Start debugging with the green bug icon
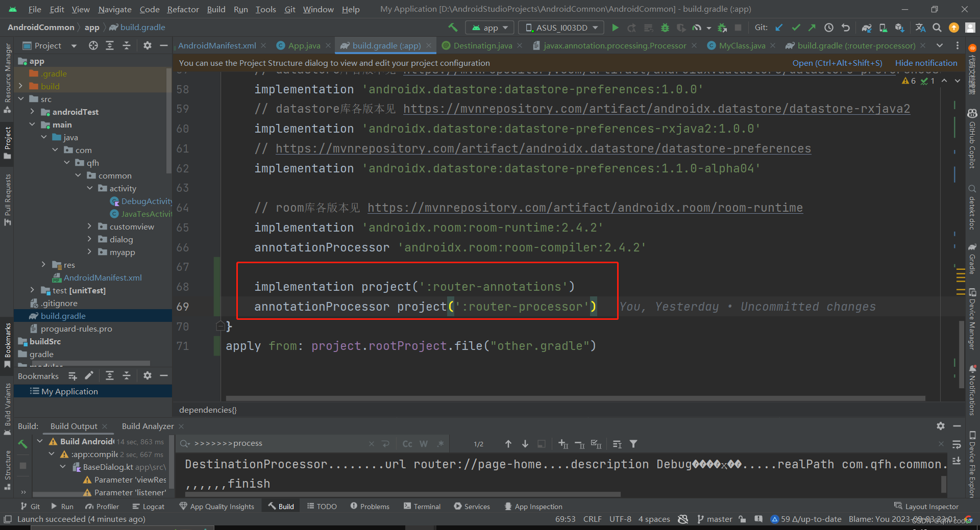Image resolution: width=980 pixels, height=530 pixels. click(x=665, y=28)
